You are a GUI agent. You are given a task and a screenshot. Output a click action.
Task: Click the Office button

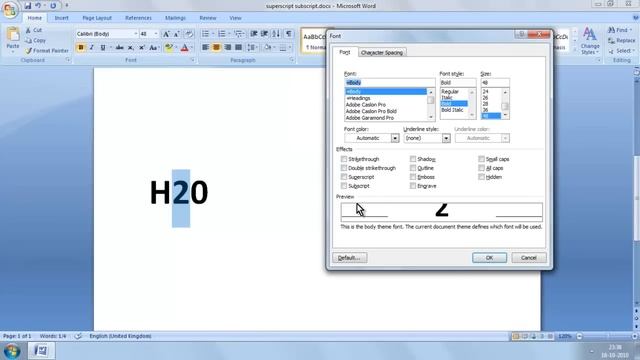click(x=9, y=9)
